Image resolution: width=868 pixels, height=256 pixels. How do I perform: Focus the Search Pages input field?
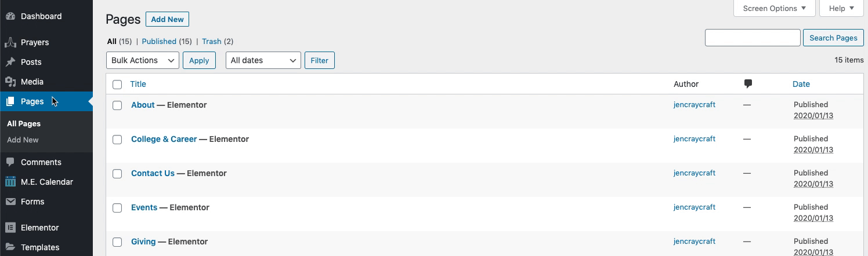[x=753, y=38]
